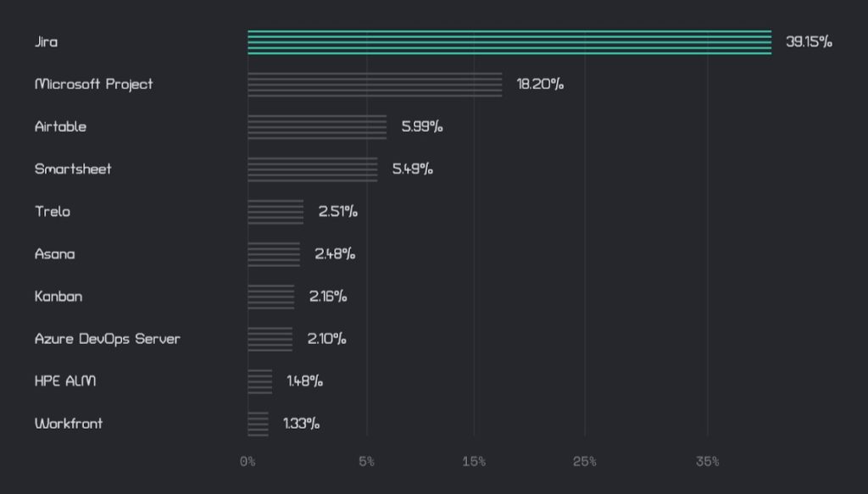Select the Asana label
This screenshot has height=494, width=868.
click(x=55, y=254)
